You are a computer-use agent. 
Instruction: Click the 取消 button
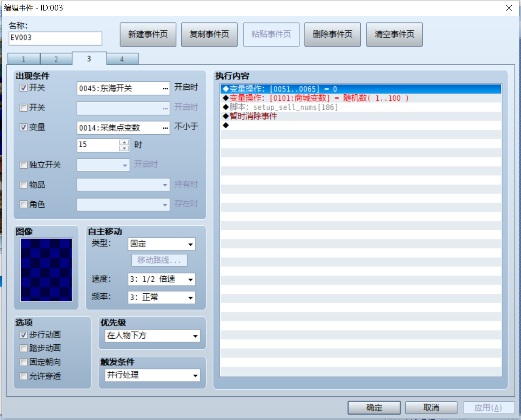(431, 407)
